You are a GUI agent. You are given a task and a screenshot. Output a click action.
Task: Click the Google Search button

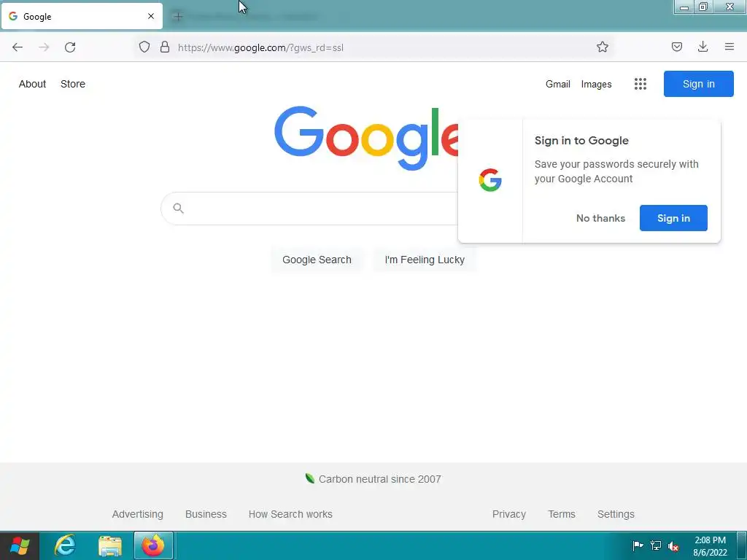(x=317, y=260)
